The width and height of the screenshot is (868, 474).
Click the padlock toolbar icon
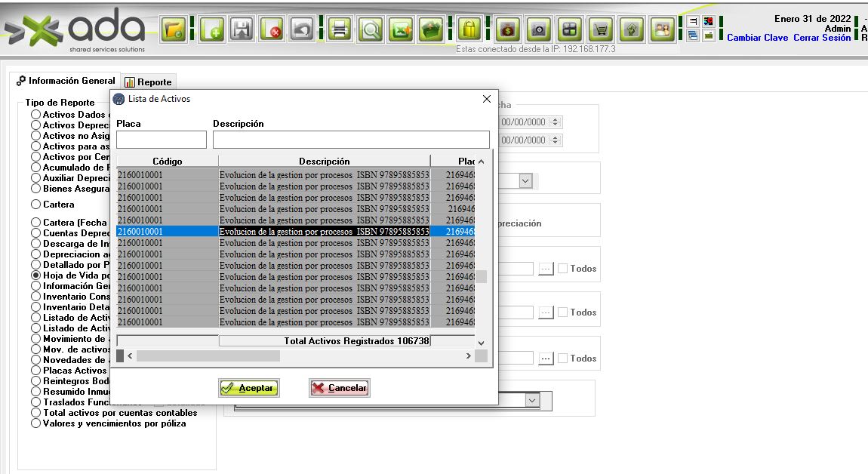click(469, 30)
